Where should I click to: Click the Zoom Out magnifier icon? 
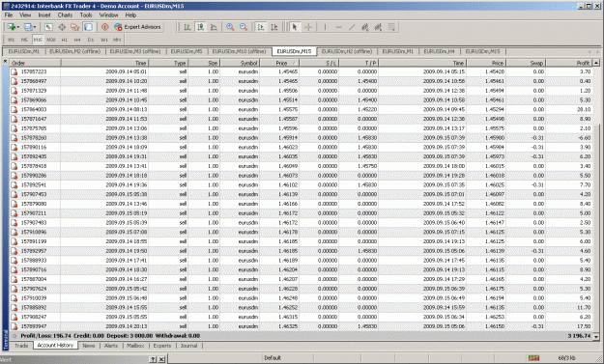pyautogui.click(x=244, y=27)
